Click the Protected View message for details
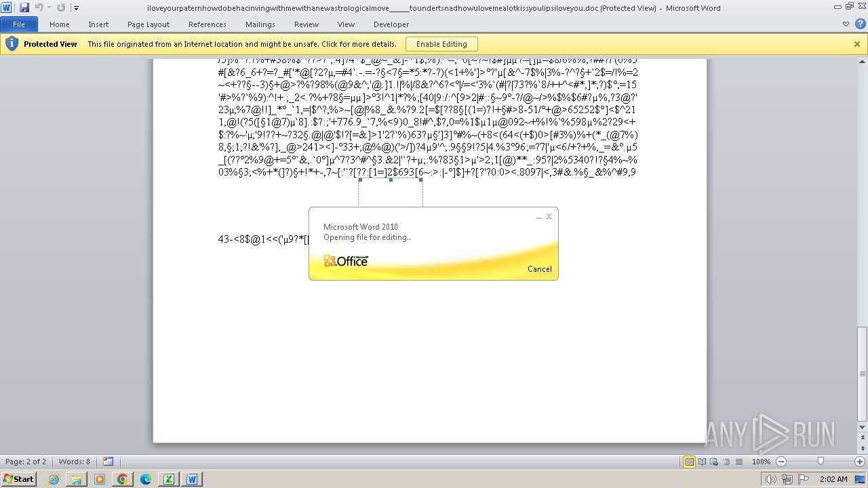Viewport: 868px width, 488px height. tap(242, 44)
